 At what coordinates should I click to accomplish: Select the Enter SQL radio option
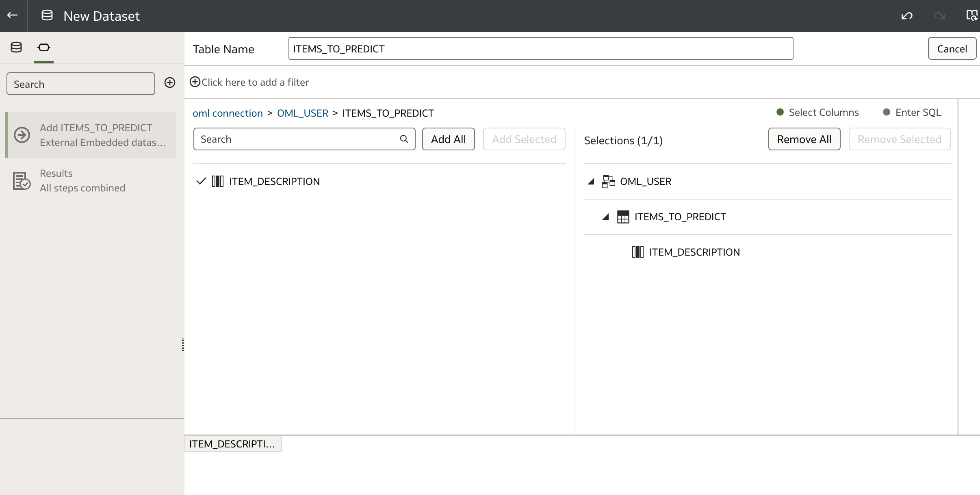tap(887, 112)
